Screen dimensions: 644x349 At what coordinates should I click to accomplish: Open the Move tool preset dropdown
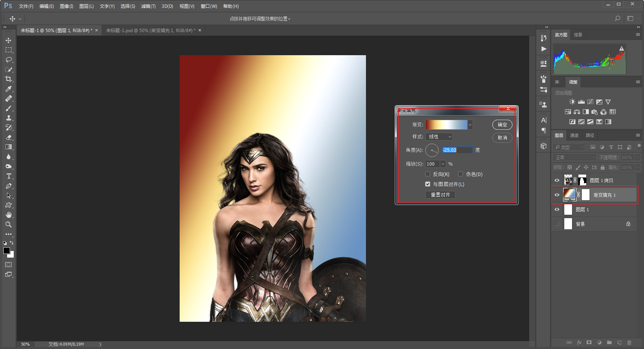[20, 19]
